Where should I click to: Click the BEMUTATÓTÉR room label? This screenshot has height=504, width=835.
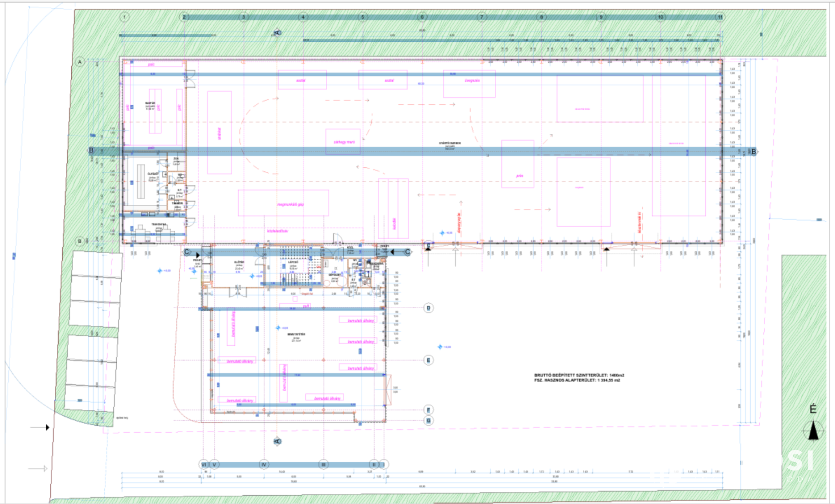pyautogui.click(x=296, y=334)
